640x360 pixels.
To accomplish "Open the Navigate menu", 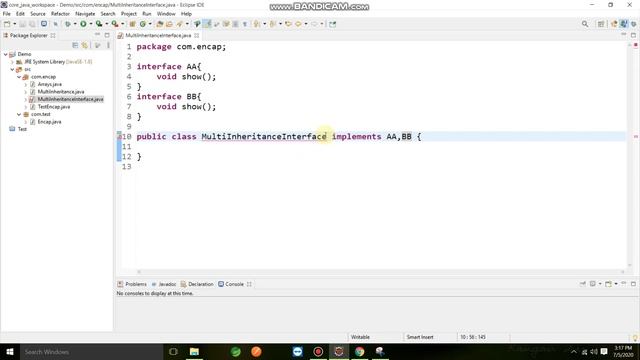I will 85,13.
